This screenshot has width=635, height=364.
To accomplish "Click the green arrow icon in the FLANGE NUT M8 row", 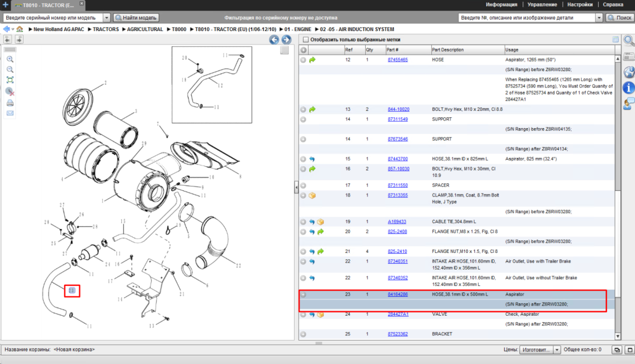I will click(320, 231).
